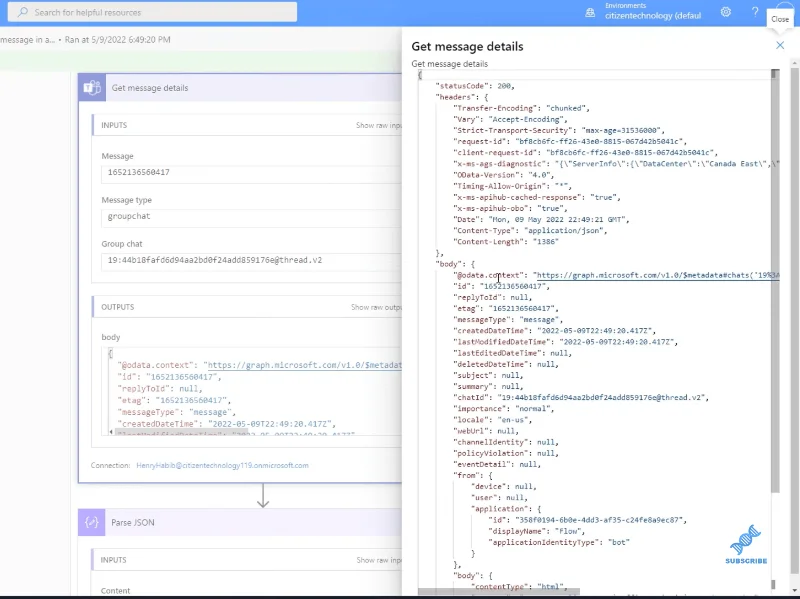The image size is (800, 599).
Task: Click the "Transfer-Encoding": "chunked" line
Action: pos(521,109)
